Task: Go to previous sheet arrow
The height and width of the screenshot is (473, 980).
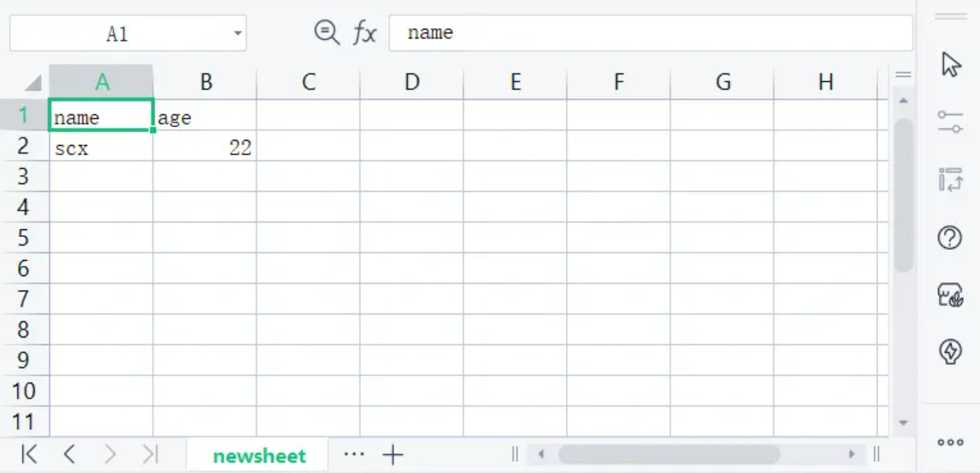Action: pyautogui.click(x=69, y=454)
